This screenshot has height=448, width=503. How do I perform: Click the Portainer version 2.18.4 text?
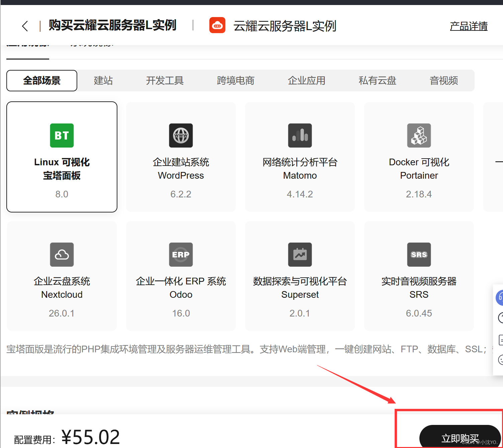419,194
